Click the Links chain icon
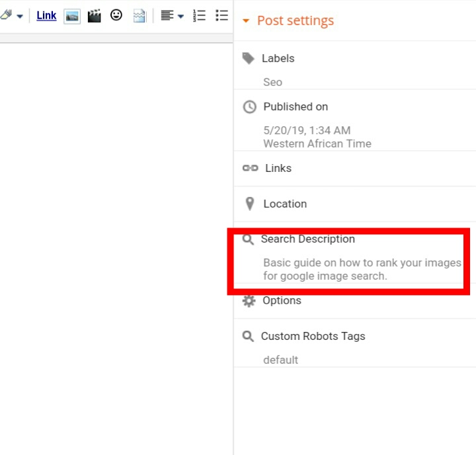Screen dimensions: 476x455 tap(250, 168)
